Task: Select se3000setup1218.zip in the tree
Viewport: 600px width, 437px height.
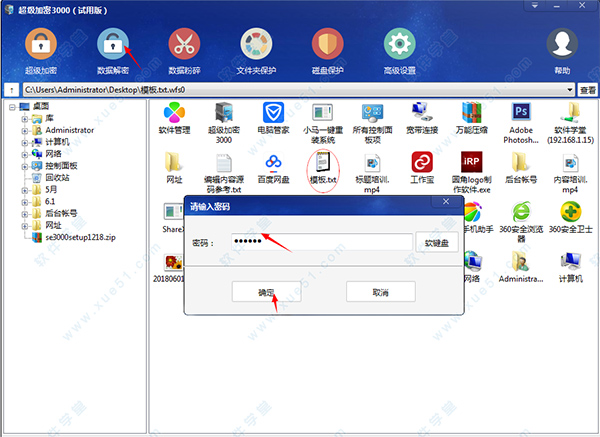Action: coord(79,236)
